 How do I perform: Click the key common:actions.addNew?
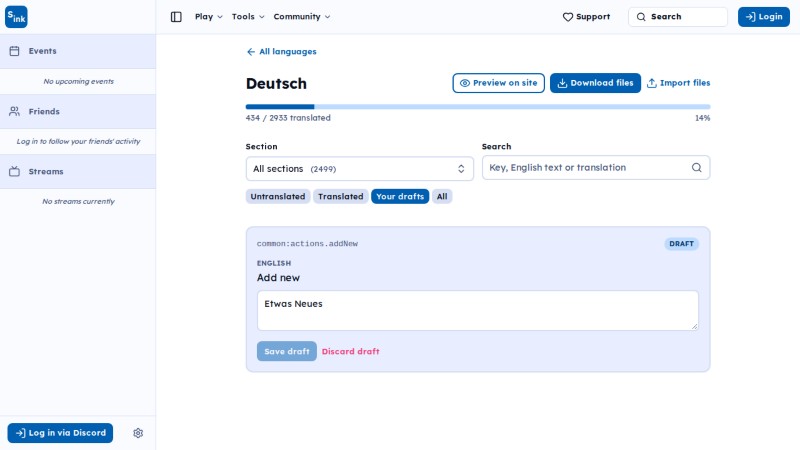[307, 244]
